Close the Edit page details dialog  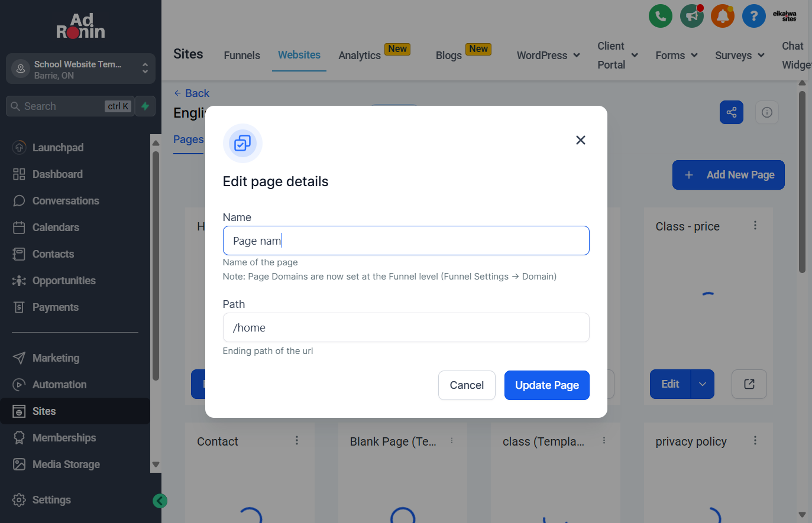pos(581,140)
